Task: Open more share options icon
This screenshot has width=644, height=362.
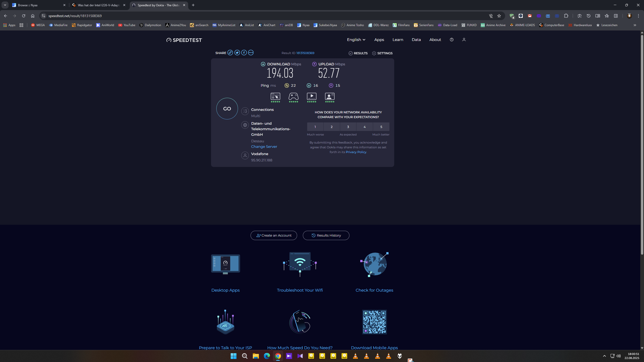Action: point(251,52)
